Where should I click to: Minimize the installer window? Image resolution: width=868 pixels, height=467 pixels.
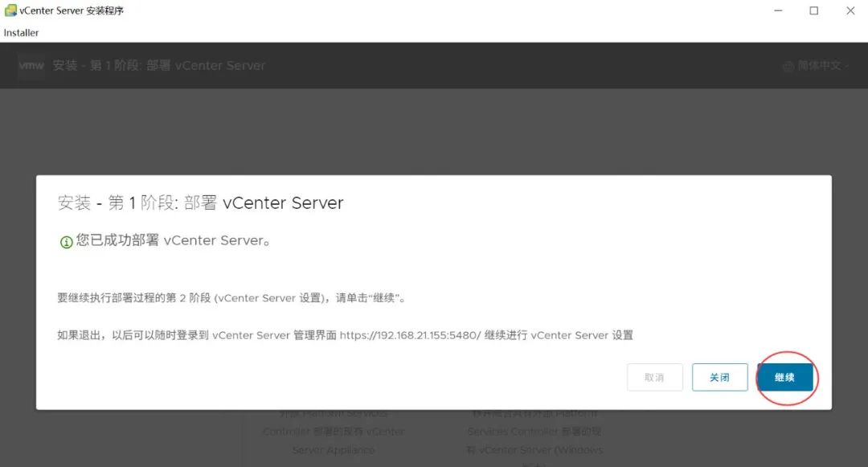click(x=778, y=10)
